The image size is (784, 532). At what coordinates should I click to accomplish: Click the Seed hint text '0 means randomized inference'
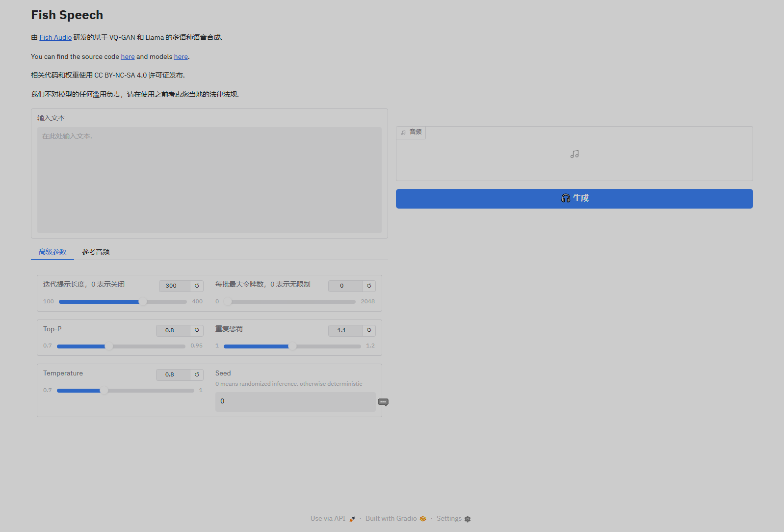point(289,384)
